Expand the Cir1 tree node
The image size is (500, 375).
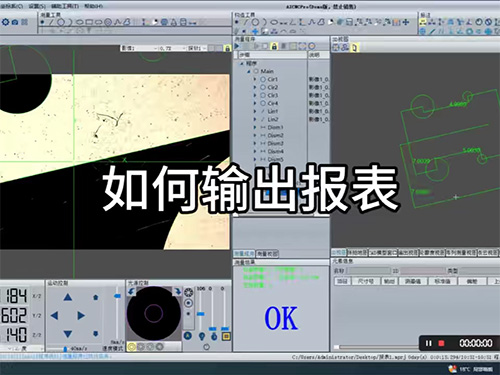(255, 79)
